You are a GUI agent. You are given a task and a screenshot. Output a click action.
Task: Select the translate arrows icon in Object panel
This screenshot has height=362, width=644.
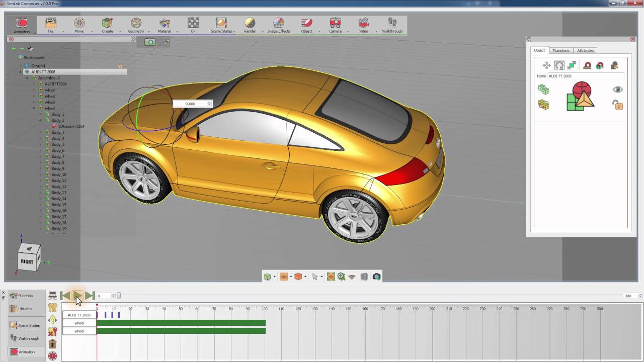click(546, 65)
